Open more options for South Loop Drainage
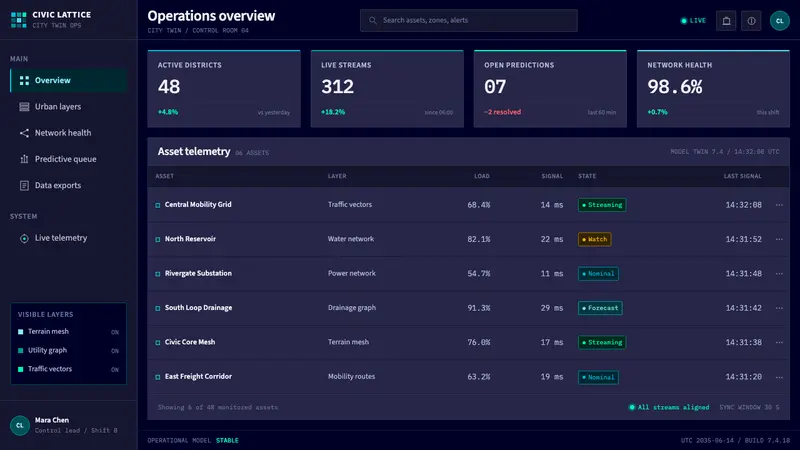The height and width of the screenshot is (450, 800). tap(779, 308)
